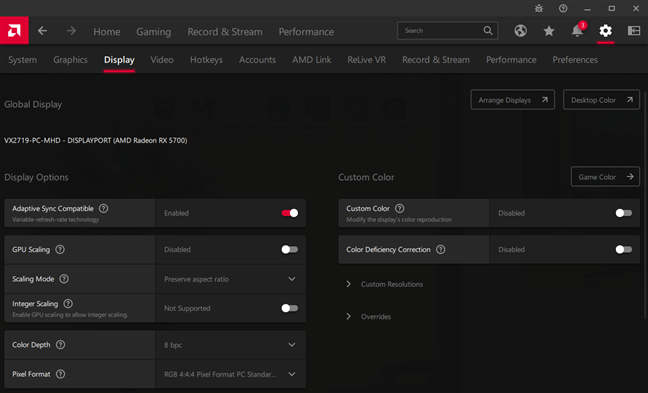Viewport: 648px width, 393px height.
Task: Open the Gaming menu
Action: 154,32
